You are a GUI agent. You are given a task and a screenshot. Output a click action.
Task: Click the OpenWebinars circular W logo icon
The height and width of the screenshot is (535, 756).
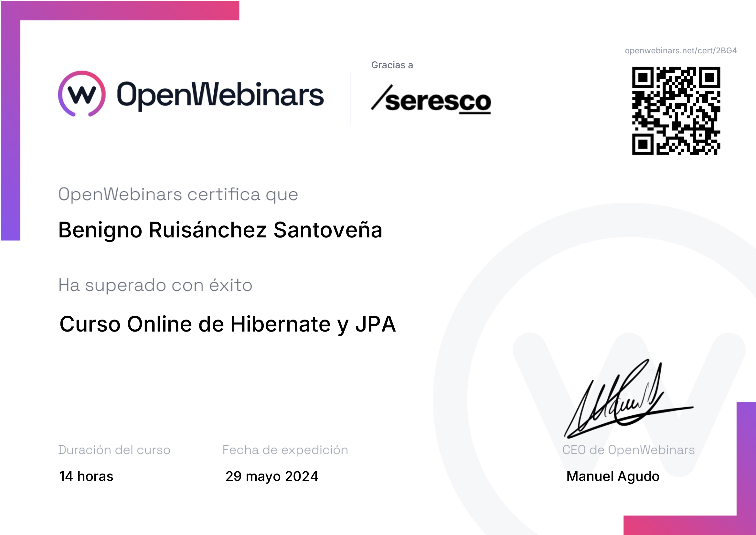[x=82, y=94]
